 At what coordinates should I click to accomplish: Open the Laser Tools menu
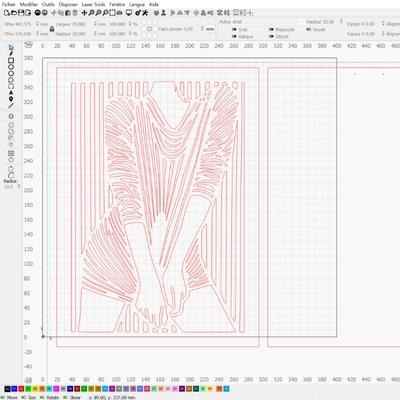click(93, 4)
